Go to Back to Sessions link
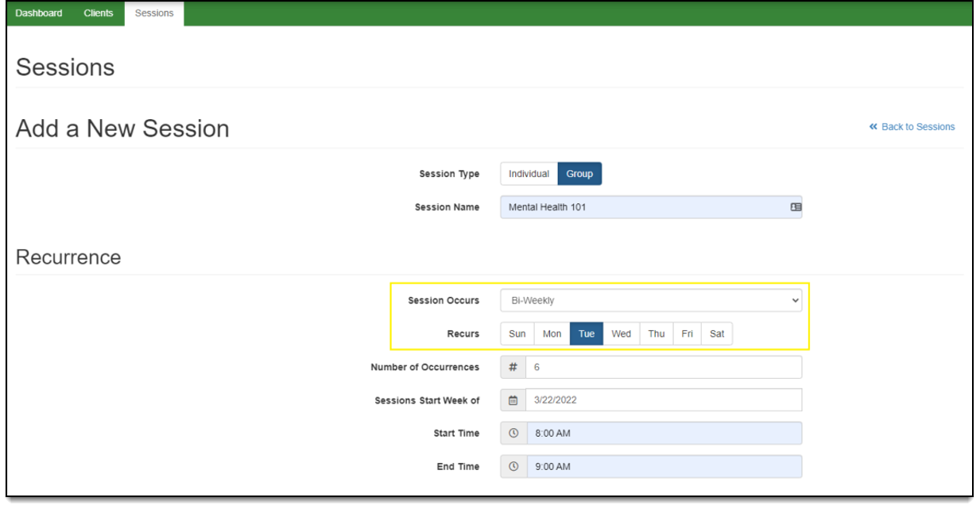980x509 pixels. (x=912, y=127)
